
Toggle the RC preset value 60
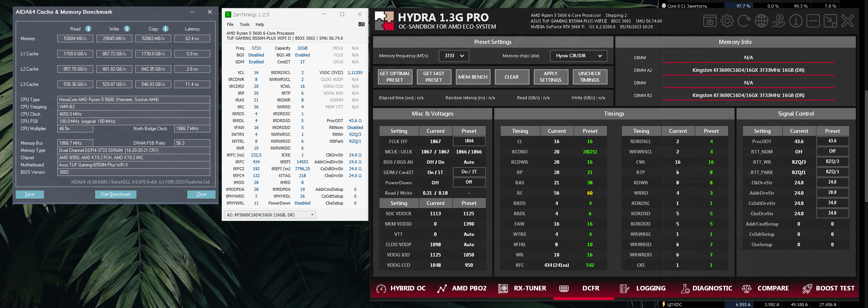(590, 193)
